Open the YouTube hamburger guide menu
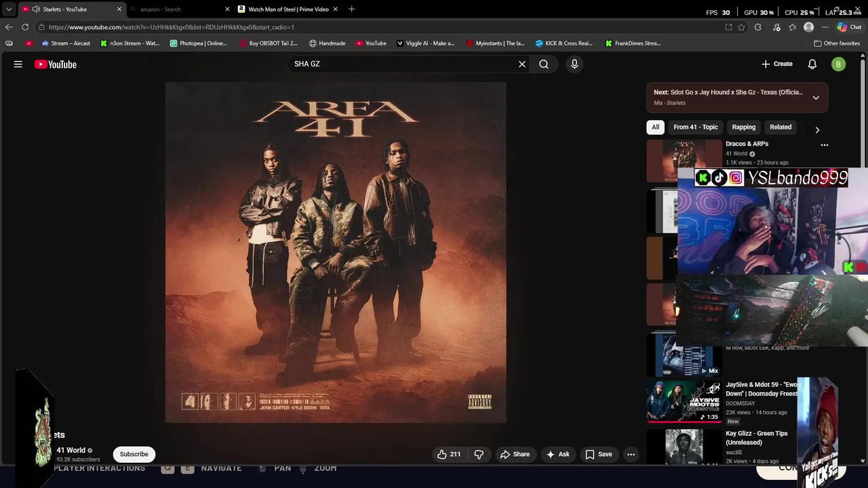Screen dimensions: 868x488 point(18,64)
